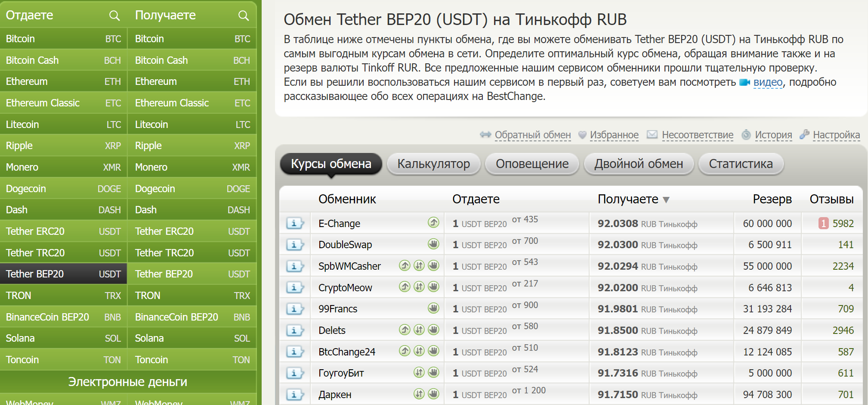Switch to the Калькулятор tab

coord(433,164)
